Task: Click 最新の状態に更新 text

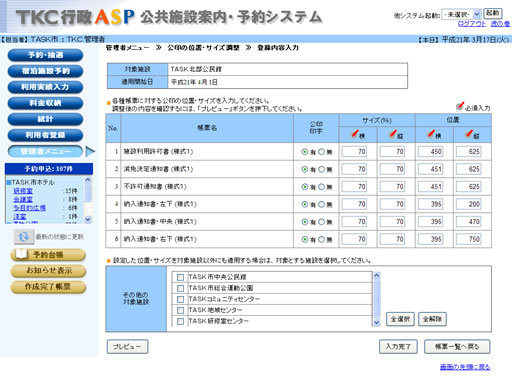Action: pos(60,237)
